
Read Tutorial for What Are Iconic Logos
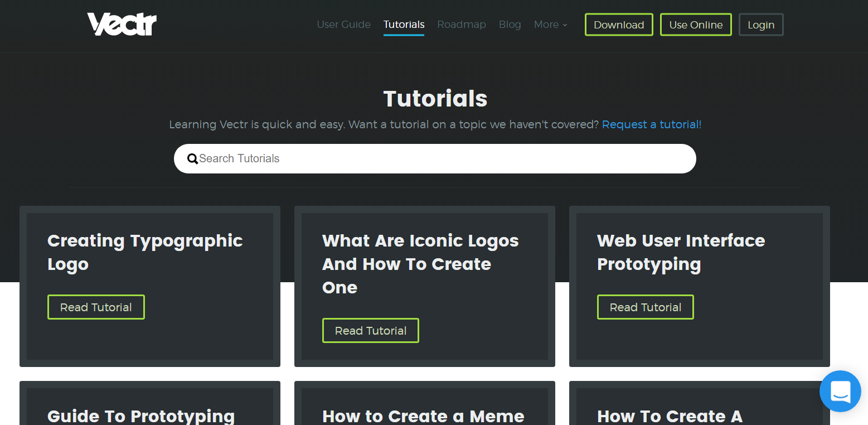[371, 331]
